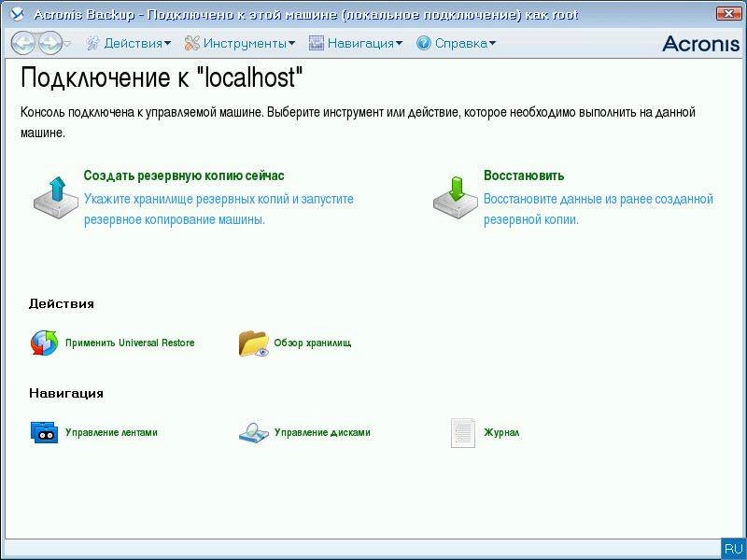747x560 pixels.
Task: Click the Universal Restore icon
Action: point(44,343)
